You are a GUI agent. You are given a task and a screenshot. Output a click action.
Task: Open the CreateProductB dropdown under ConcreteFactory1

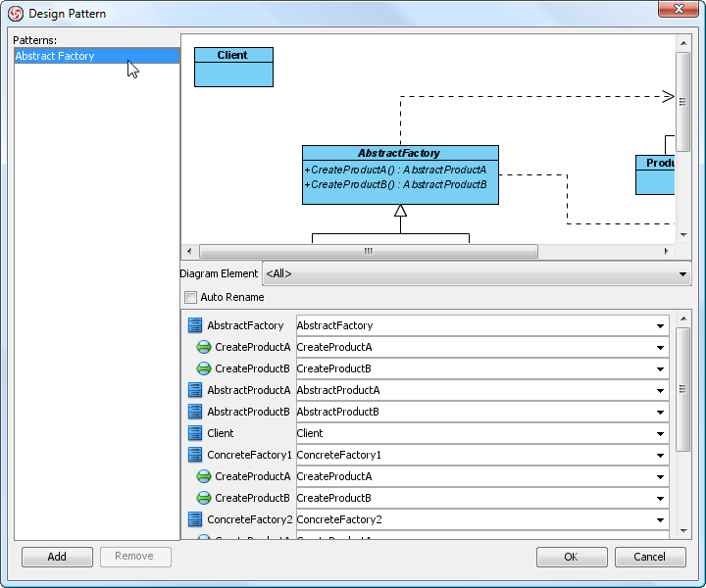click(660, 499)
